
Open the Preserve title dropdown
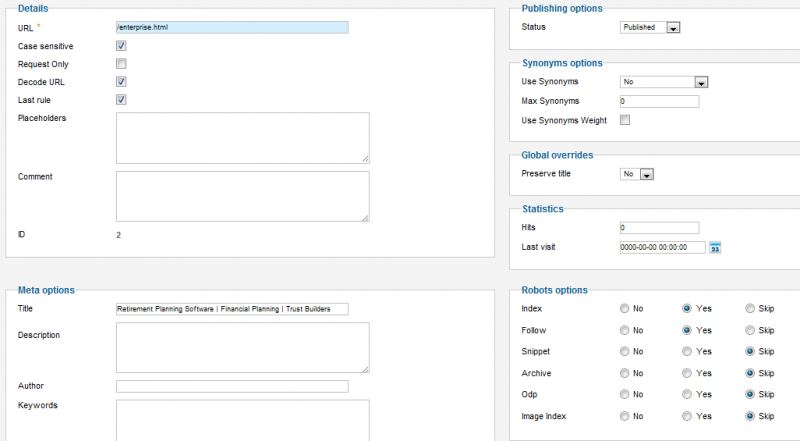click(x=637, y=174)
